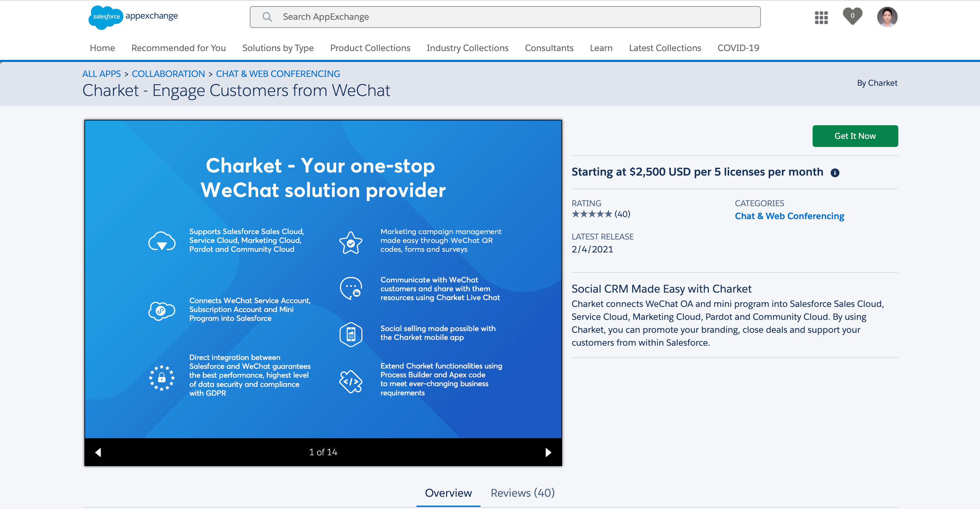The height and width of the screenshot is (509, 980).
Task: Click the ALL APPS breadcrumb
Action: (101, 74)
